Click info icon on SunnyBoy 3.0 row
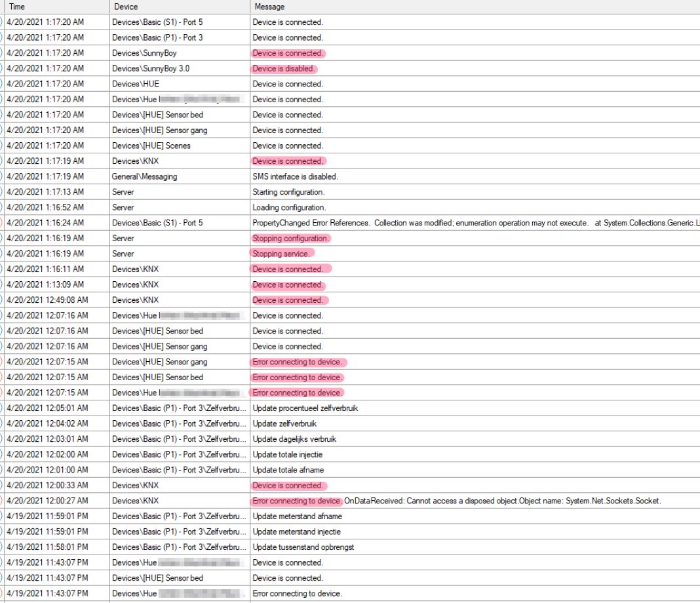This screenshot has height=603, width=700. 1,68
